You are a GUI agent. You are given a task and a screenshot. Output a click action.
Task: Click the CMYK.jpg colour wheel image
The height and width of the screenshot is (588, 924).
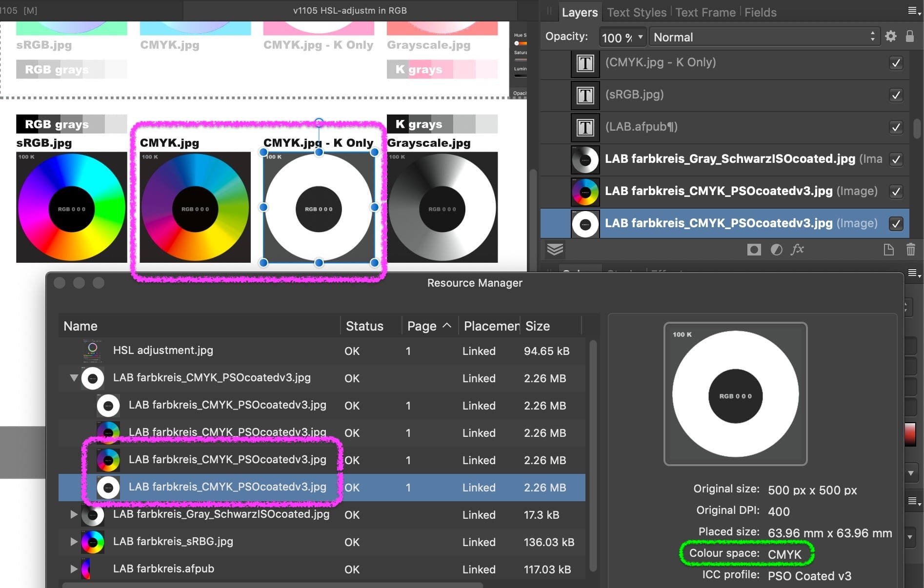pyautogui.click(x=195, y=207)
